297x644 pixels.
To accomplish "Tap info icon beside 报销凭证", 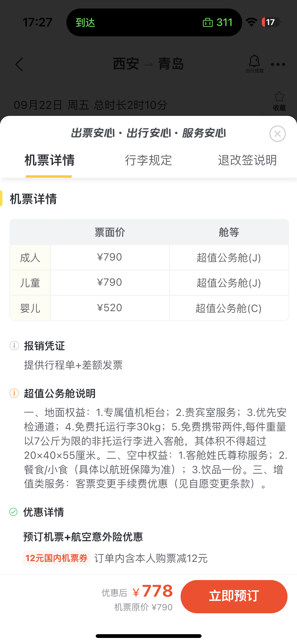I will 14,346.
